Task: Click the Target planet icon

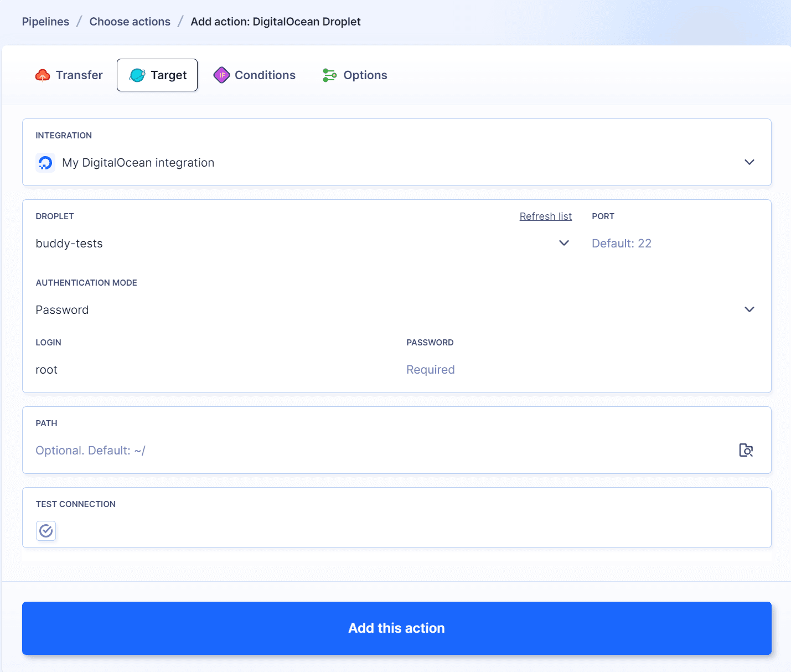Action: point(137,75)
